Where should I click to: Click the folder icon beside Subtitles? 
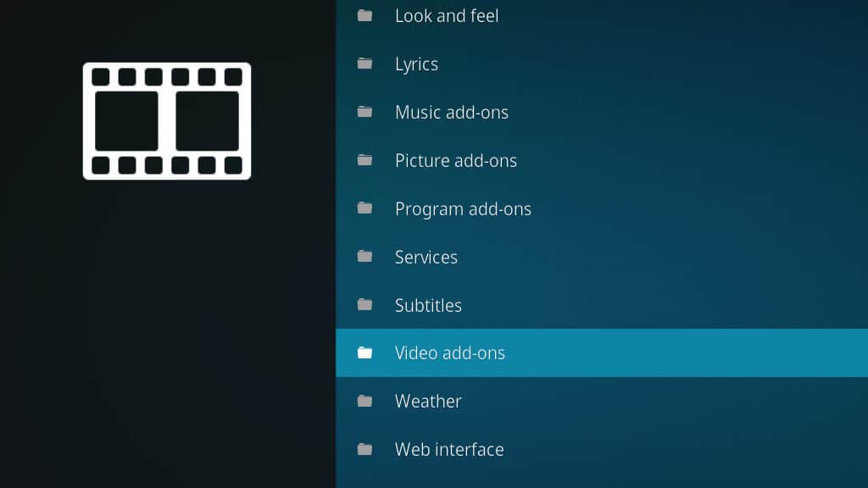pyautogui.click(x=364, y=304)
